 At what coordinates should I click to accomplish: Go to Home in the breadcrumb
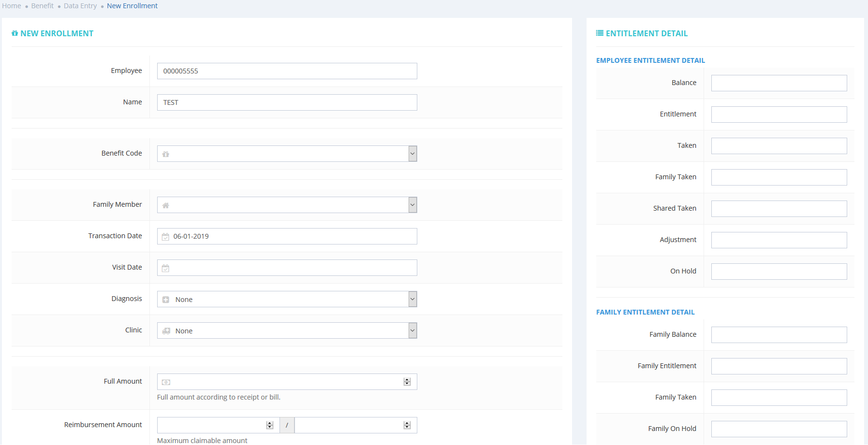pos(12,6)
